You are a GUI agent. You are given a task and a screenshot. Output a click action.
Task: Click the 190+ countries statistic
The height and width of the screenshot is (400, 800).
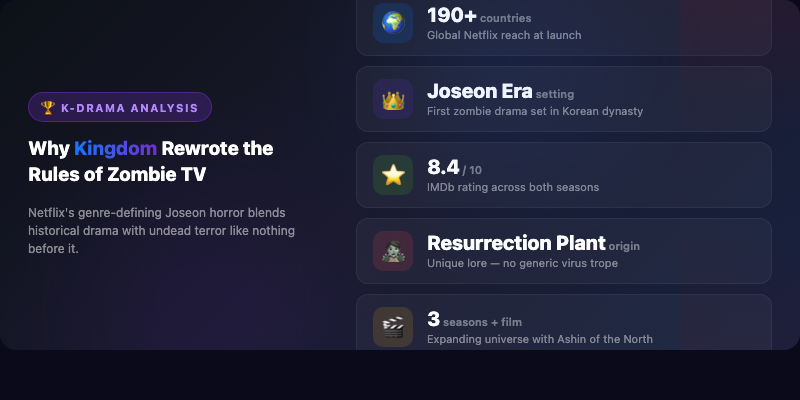coord(479,16)
